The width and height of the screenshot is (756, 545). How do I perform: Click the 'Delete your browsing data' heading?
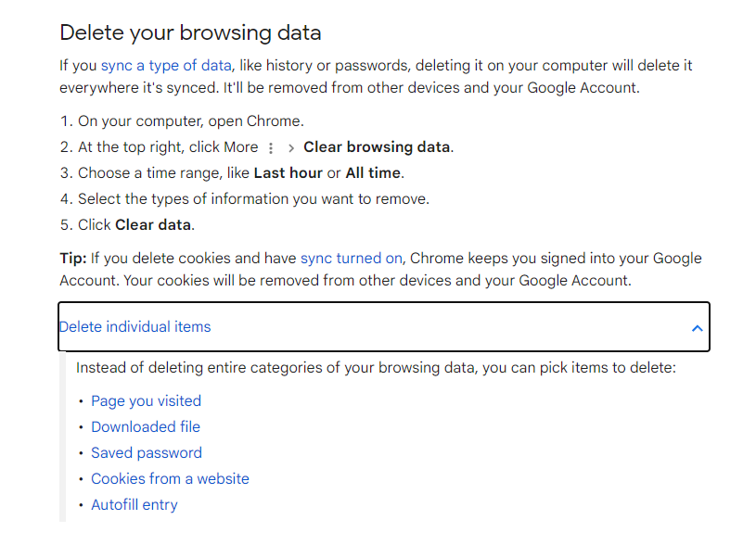tap(190, 33)
